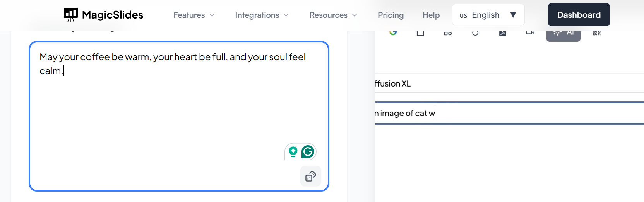Open the Resources dropdown menu

[333, 15]
